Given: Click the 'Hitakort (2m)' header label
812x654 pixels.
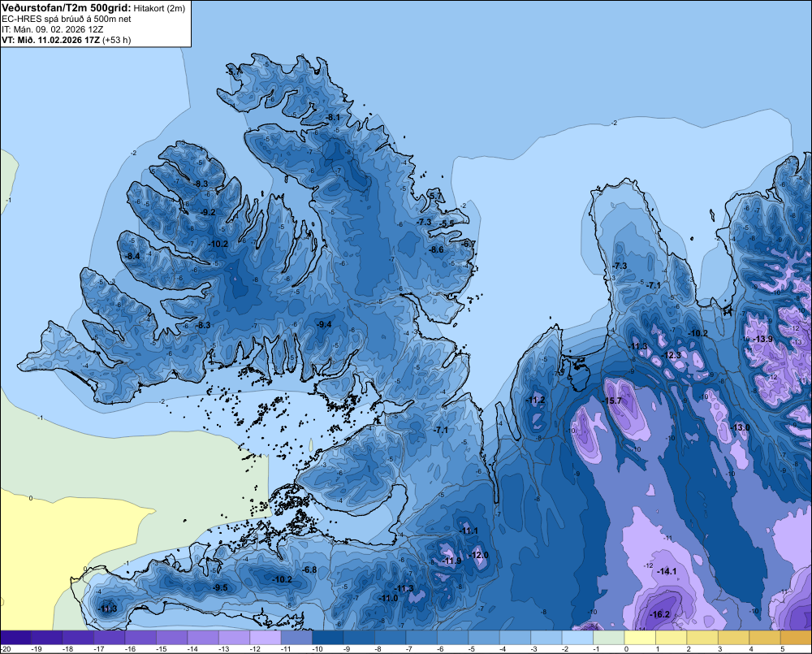Looking at the screenshot, I should point(159,8).
